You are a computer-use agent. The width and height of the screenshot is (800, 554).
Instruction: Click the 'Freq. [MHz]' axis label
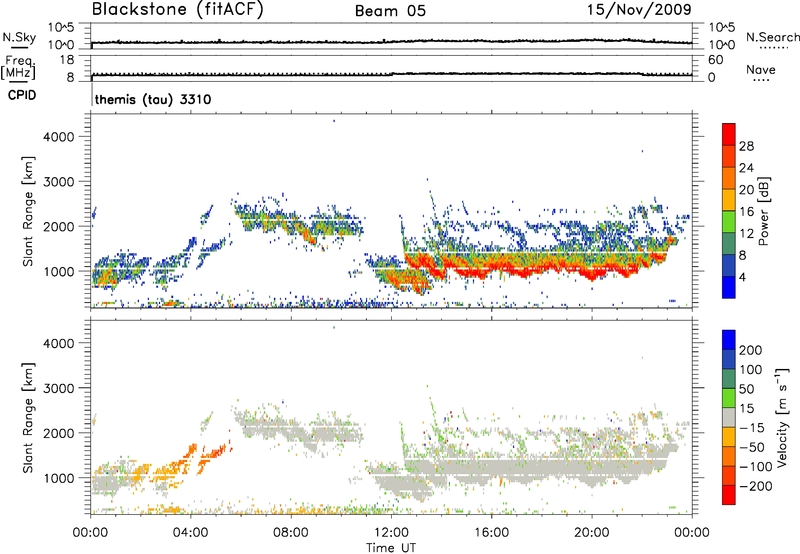(18, 68)
